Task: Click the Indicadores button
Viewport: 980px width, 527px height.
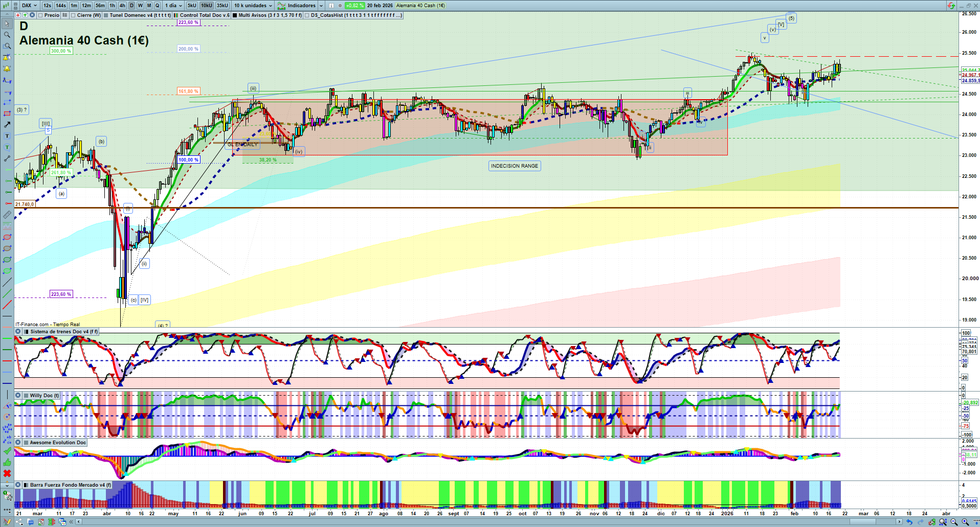Action: click(301, 6)
